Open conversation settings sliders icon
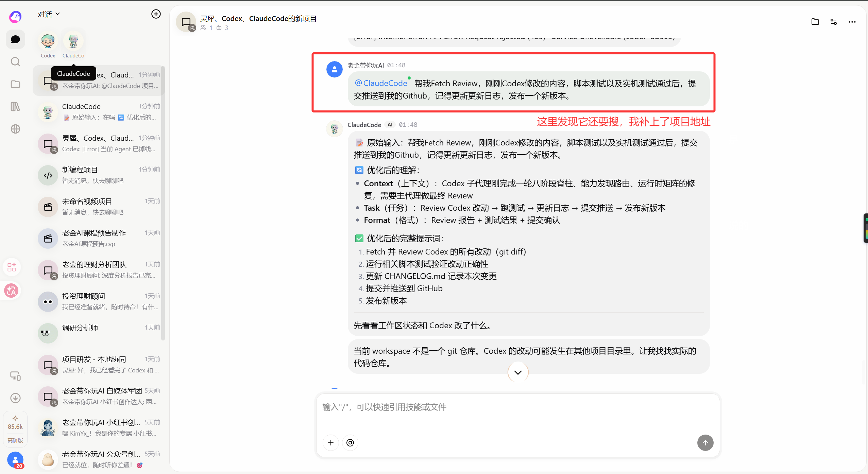 [834, 22]
